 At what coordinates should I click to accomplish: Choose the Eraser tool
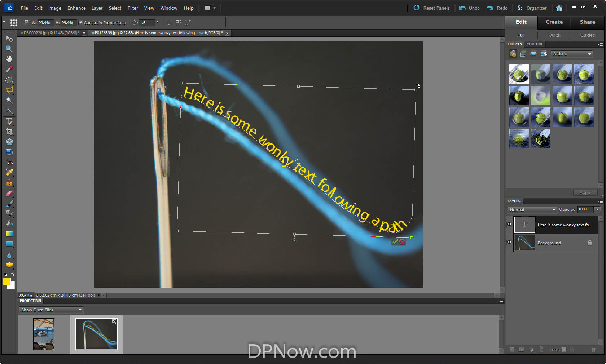[9, 193]
